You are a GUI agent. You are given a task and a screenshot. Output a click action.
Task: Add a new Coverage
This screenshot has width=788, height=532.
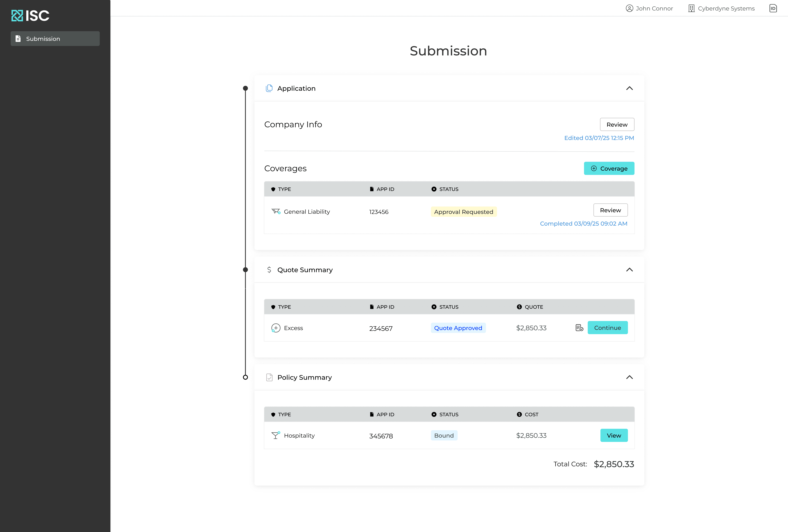point(609,169)
